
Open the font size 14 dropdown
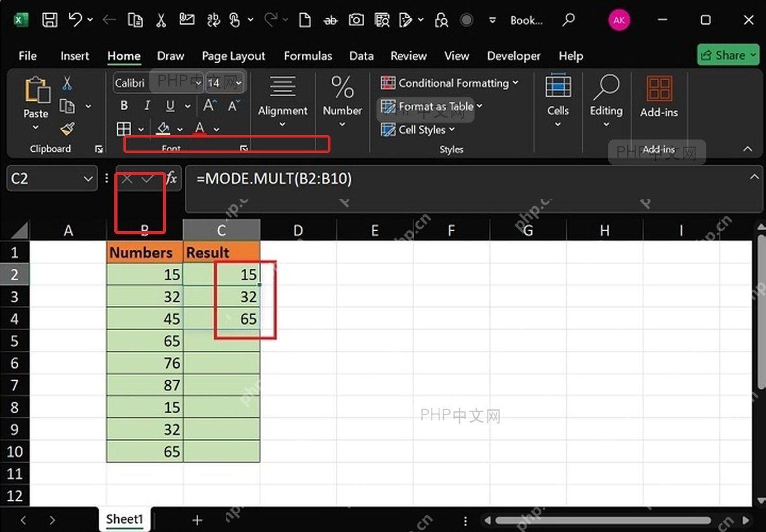click(x=239, y=83)
